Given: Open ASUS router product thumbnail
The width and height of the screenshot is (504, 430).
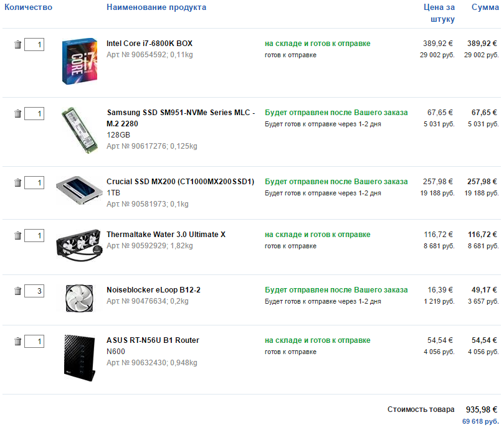Looking at the screenshot, I should (x=80, y=358).
